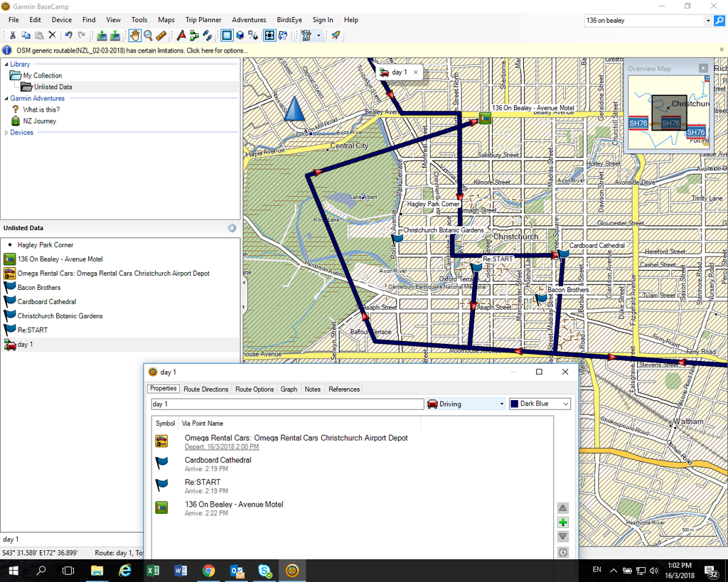
Task: Click the rocket toolbar icon
Action: pos(336,36)
